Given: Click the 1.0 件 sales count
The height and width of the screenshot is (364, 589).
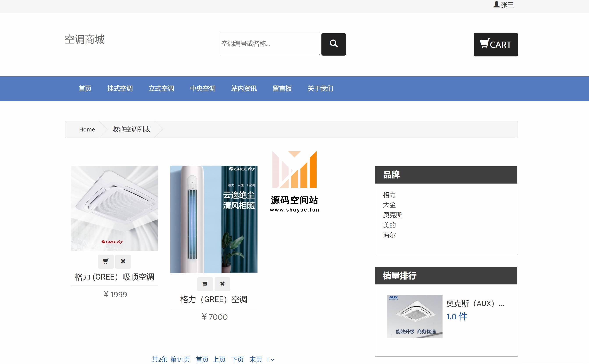Looking at the screenshot, I should [x=457, y=317].
